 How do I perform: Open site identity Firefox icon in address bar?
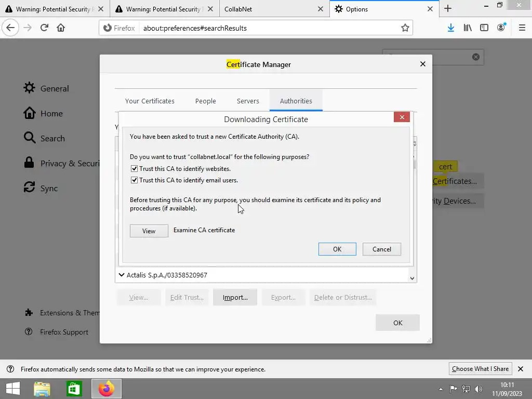click(x=119, y=28)
